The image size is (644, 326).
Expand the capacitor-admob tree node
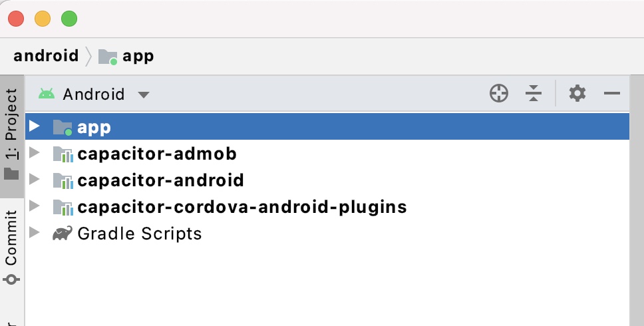pos(35,153)
